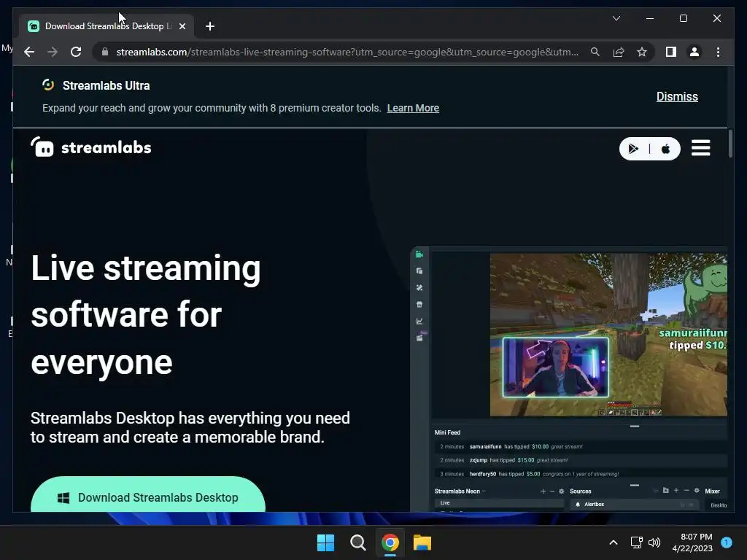
Task: Click the Sources panel label
Action: 580,491
